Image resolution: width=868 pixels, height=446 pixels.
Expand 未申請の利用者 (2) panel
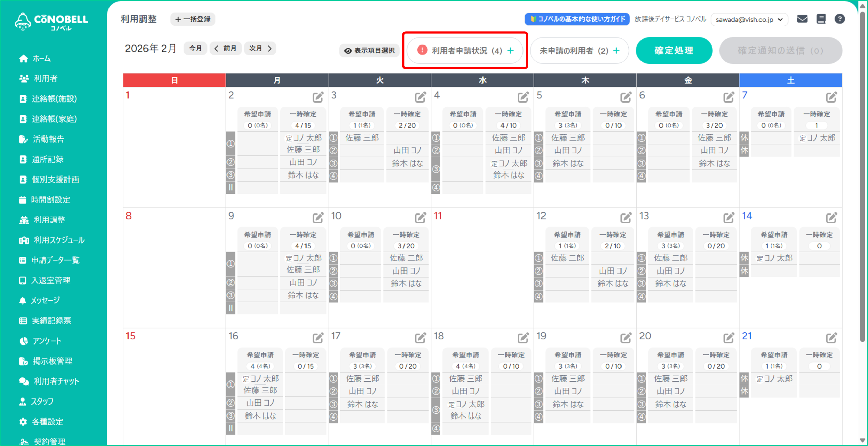click(x=579, y=51)
